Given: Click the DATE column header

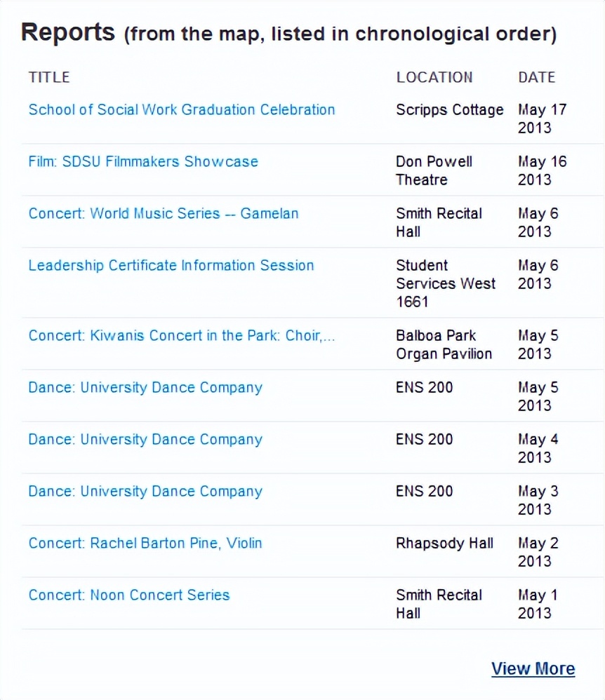Looking at the screenshot, I should [537, 77].
